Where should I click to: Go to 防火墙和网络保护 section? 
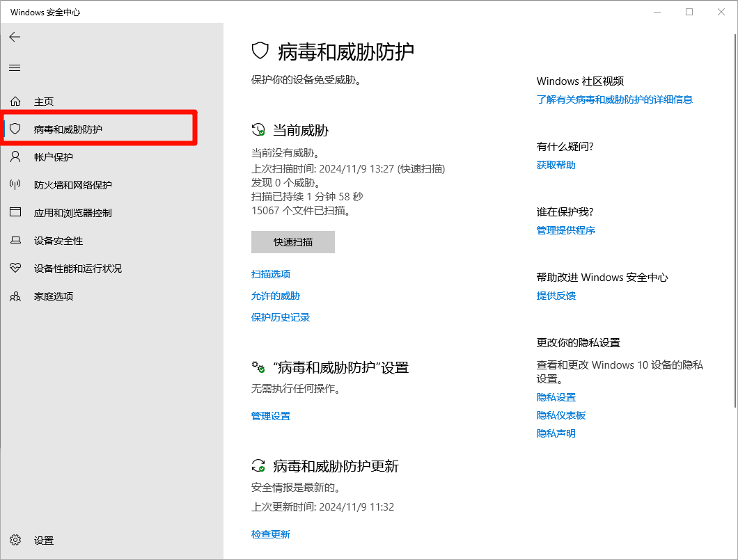point(73,185)
